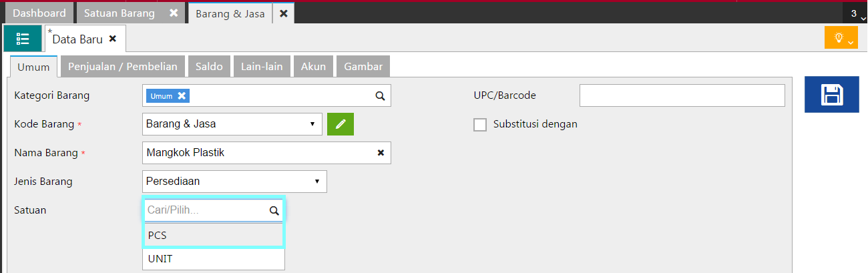Viewport: 868px width, 273px height.
Task: Click the UPC/Barcode input field
Action: coord(682,95)
